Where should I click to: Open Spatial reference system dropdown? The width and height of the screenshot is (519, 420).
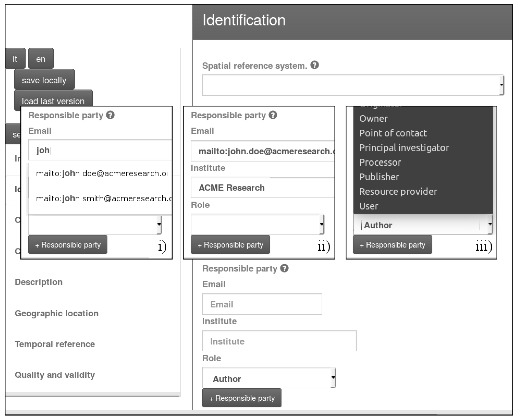[x=353, y=85]
